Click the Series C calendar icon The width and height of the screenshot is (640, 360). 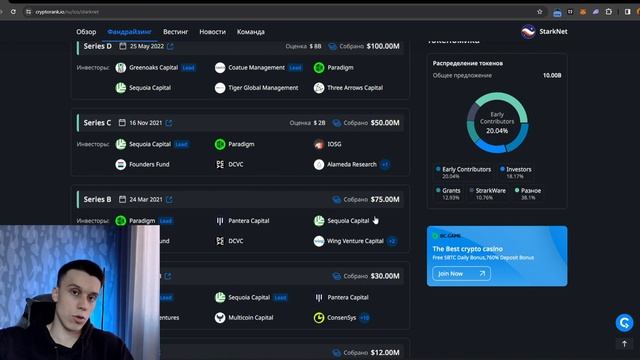click(x=122, y=123)
